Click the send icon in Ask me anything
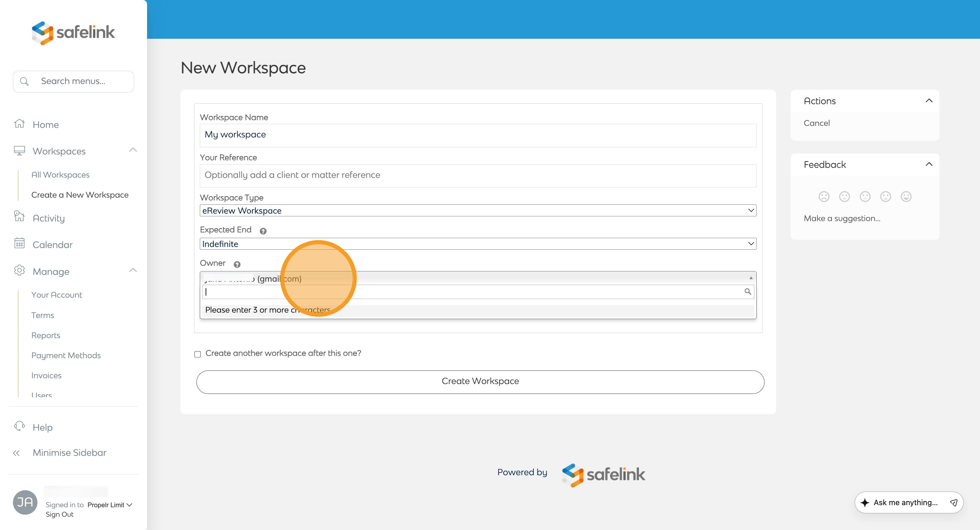This screenshot has width=980, height=530. tap(953, 503)
